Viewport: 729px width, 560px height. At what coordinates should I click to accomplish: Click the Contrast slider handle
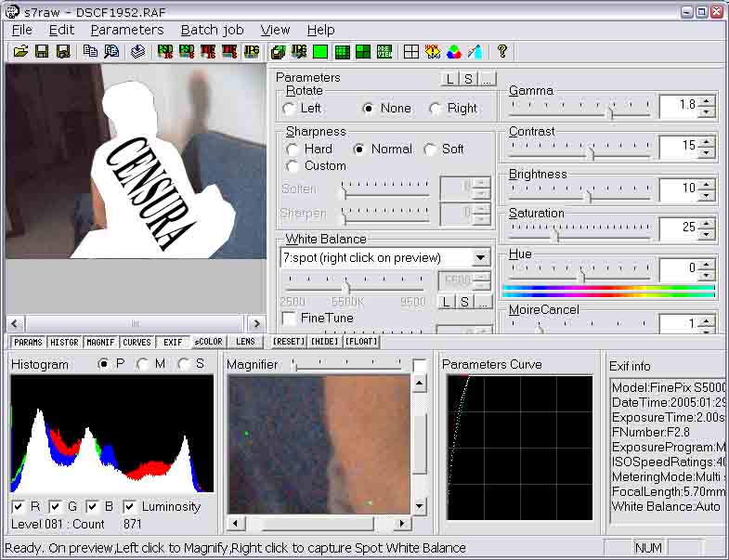[589, 152]
